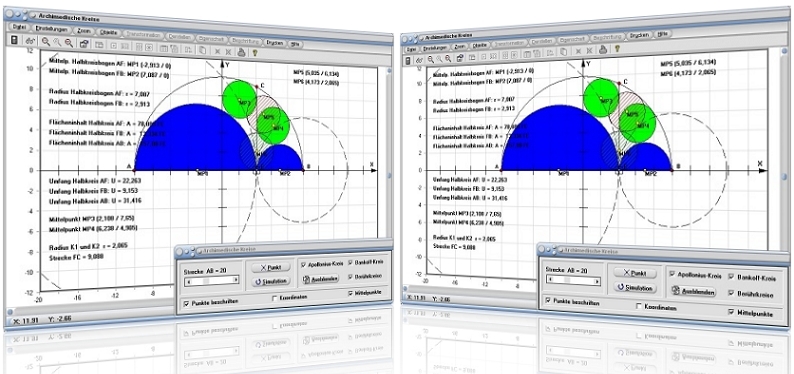Image resolution: width=794 pixels, height=374 pixels.
Task: Start Simulation in the right control panel
Action: tap(635, 287)
